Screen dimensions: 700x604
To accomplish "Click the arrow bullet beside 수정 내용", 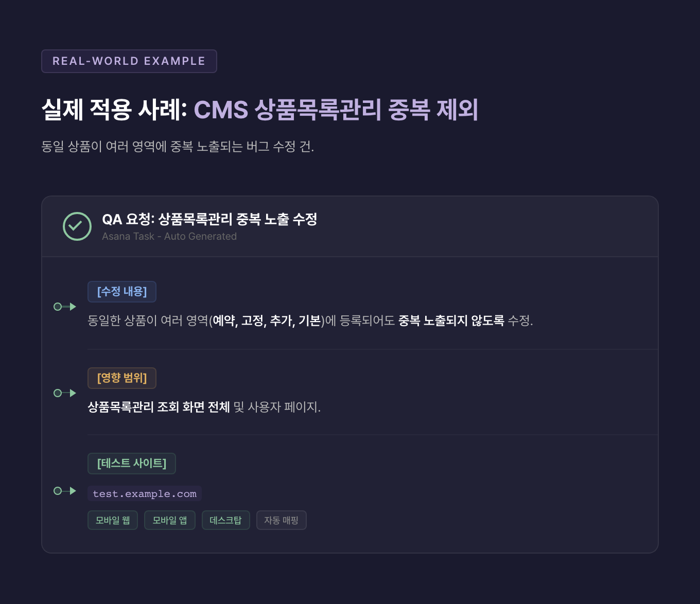I will pos(65,307).
